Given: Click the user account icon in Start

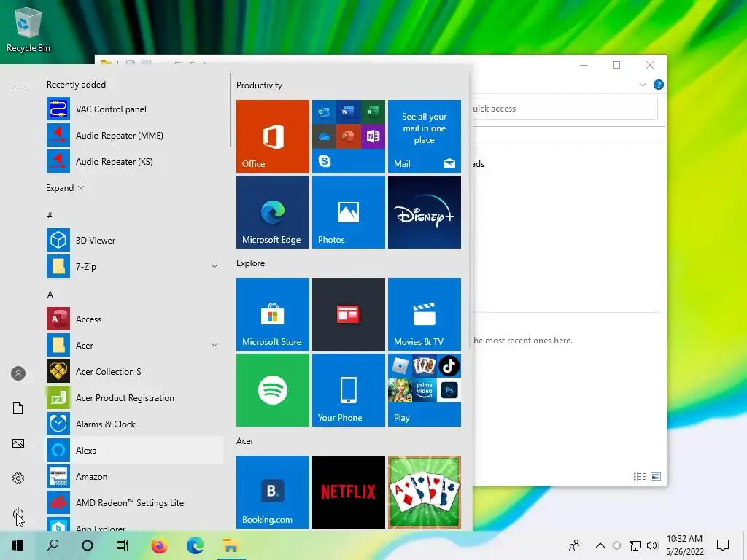Looking at the screenshot, I should pos(18,373).
